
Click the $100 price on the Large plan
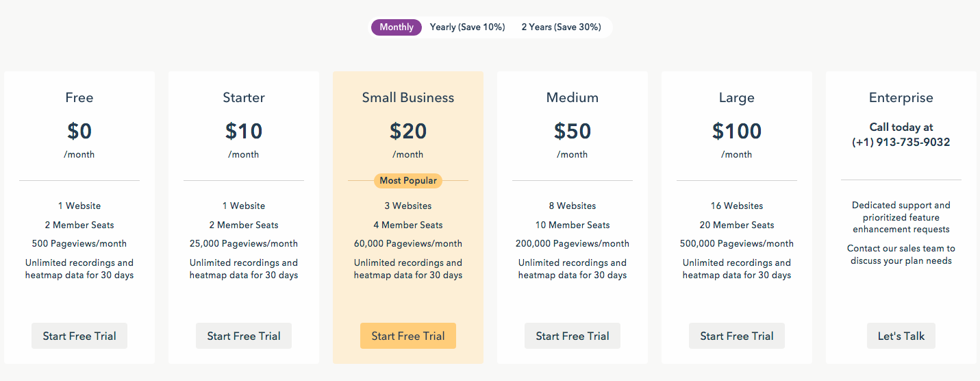(x=737, y=130)
